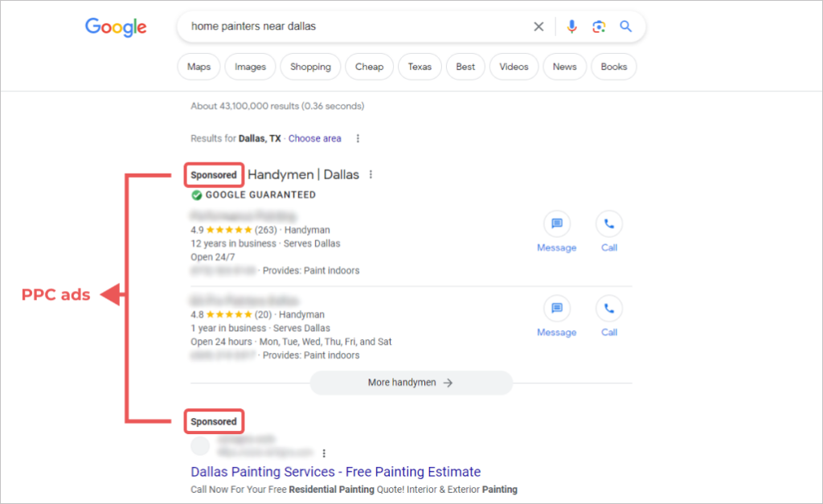The height and width of the screenshot is (504, 823).
Task: Click the search magnifier icon
Action: 626,26
